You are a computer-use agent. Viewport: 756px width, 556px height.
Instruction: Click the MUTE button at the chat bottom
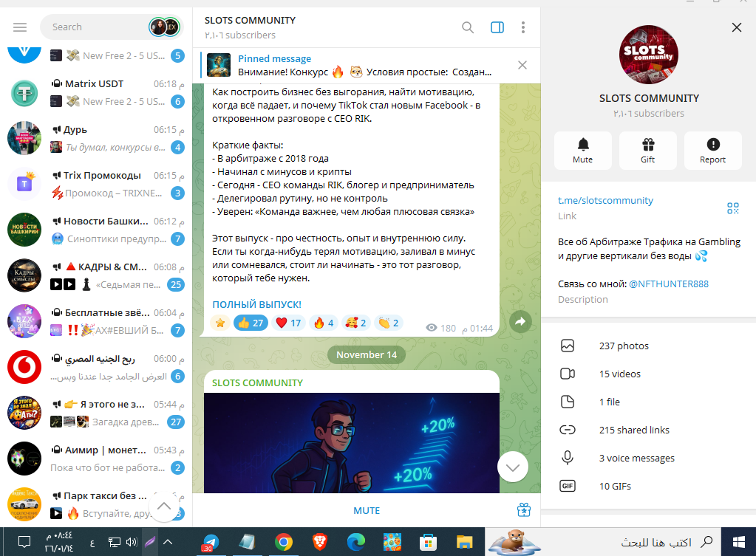click(367, 511)
